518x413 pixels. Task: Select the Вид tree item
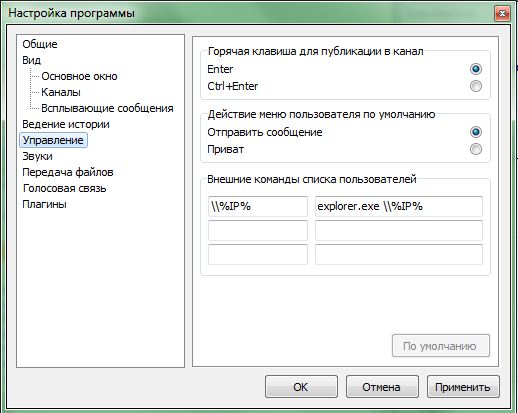pos(32,60)
